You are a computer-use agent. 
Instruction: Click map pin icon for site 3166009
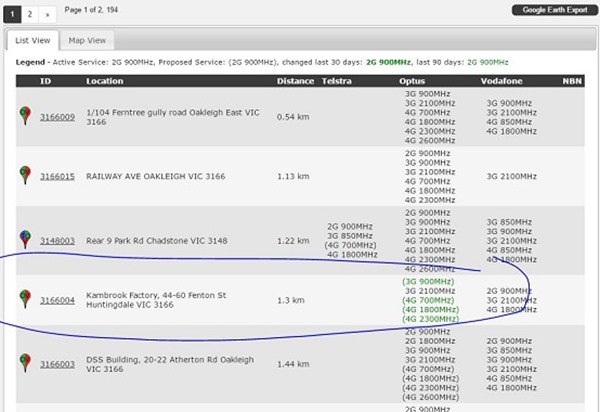[x=25, y=116]
